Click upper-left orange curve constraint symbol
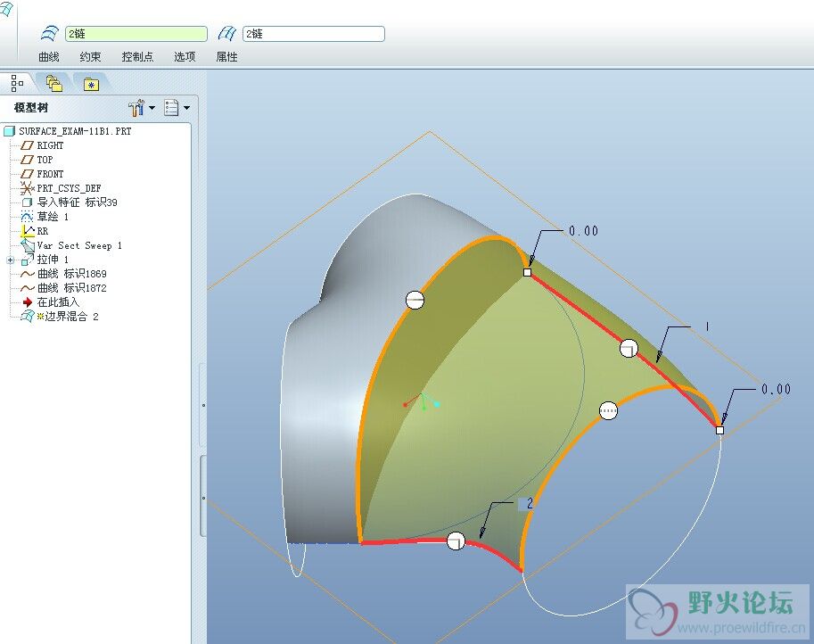Viewport: 814px width, 644px height. 415,300
